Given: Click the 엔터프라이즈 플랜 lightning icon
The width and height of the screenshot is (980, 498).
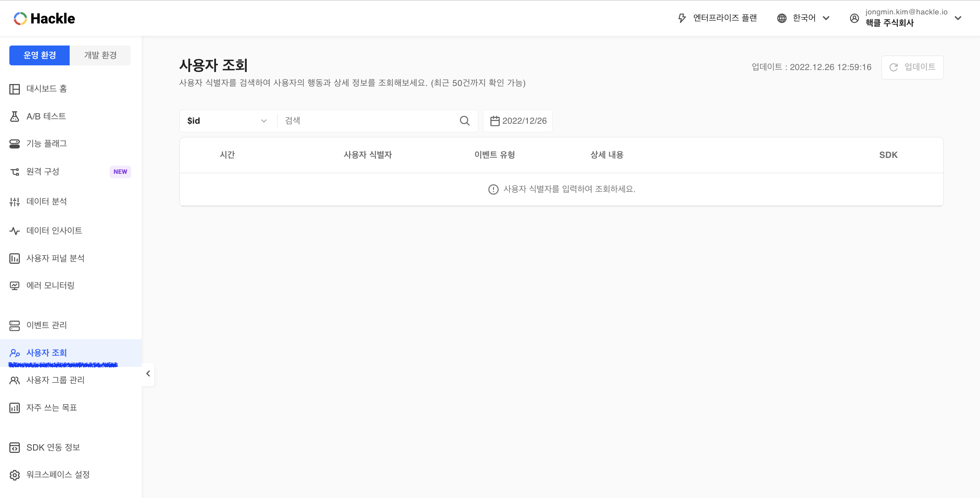Looking at the screenshot, I should point(682,18).
